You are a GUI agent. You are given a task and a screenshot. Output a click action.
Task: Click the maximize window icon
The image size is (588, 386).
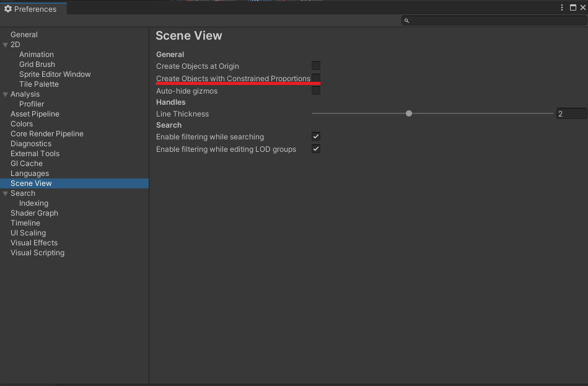(573, 7)
